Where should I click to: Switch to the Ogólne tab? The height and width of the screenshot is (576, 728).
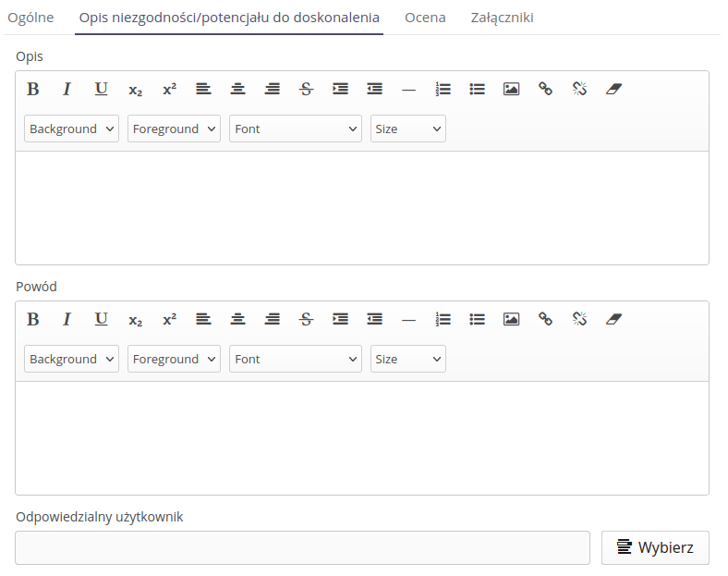pyautogui.click(x=30, y=18)
